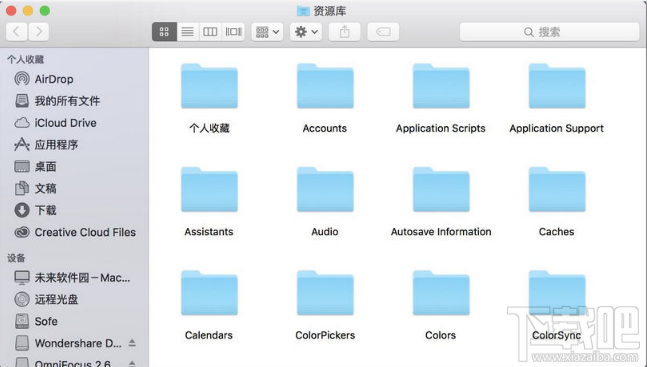Switch to icon view

pyautogui.click(x=164, y=32)
